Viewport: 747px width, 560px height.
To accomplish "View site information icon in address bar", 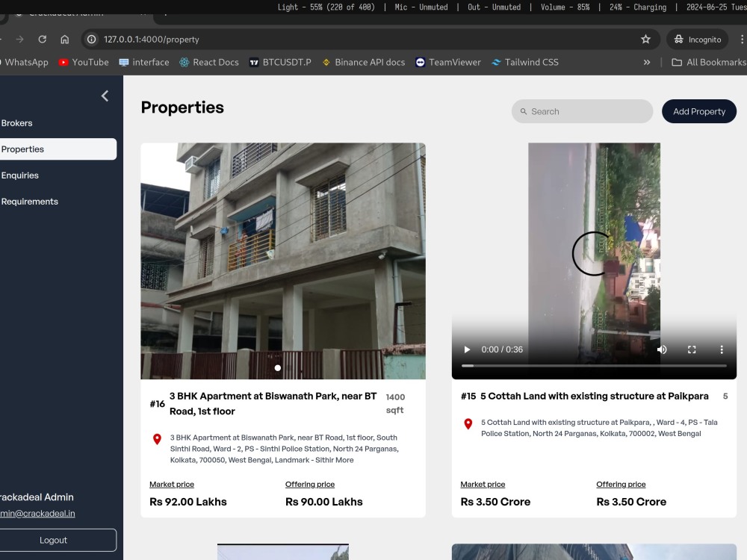I will (91, 39).
